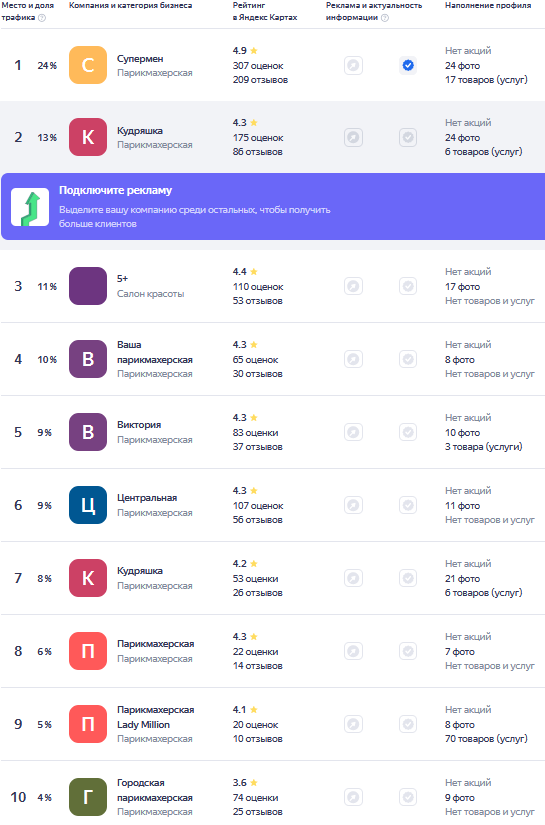This screenshot has height=825, width=545.
Task: Click the blue verified checkmark for Супермен
Action: pyautogui.click(x=408, y=65)
